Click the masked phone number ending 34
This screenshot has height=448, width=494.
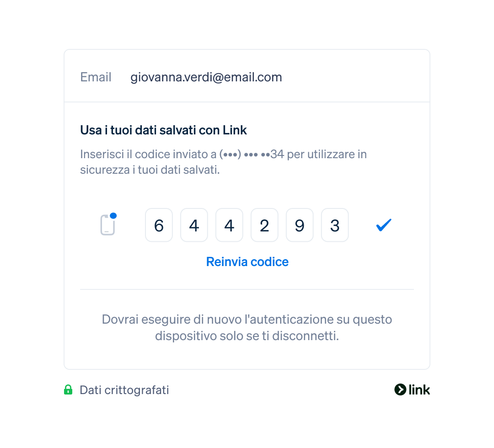(x=252, y=154)
